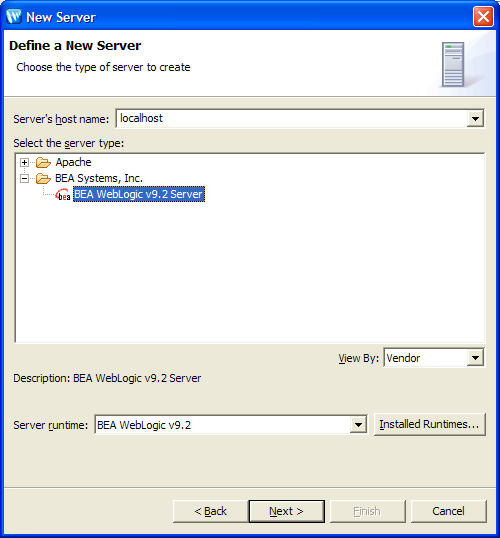Select the Apache folder icon

click(43, 162)
